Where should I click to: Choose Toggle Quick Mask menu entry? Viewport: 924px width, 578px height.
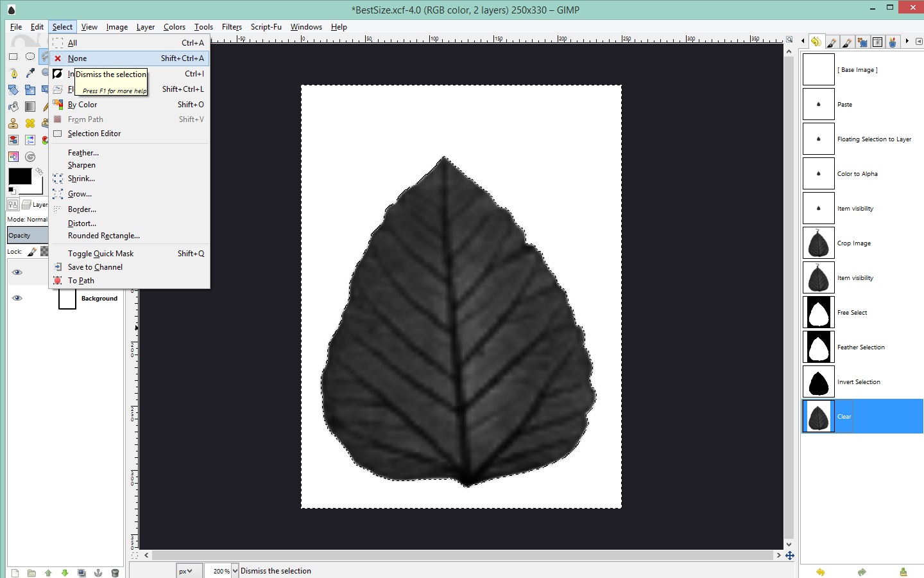(129, 254)
